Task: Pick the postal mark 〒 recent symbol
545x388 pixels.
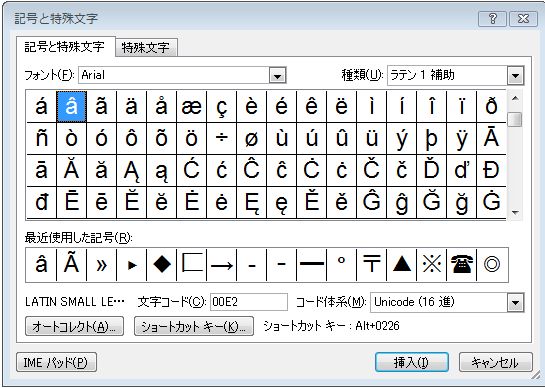Action: (x=372, y=265)
